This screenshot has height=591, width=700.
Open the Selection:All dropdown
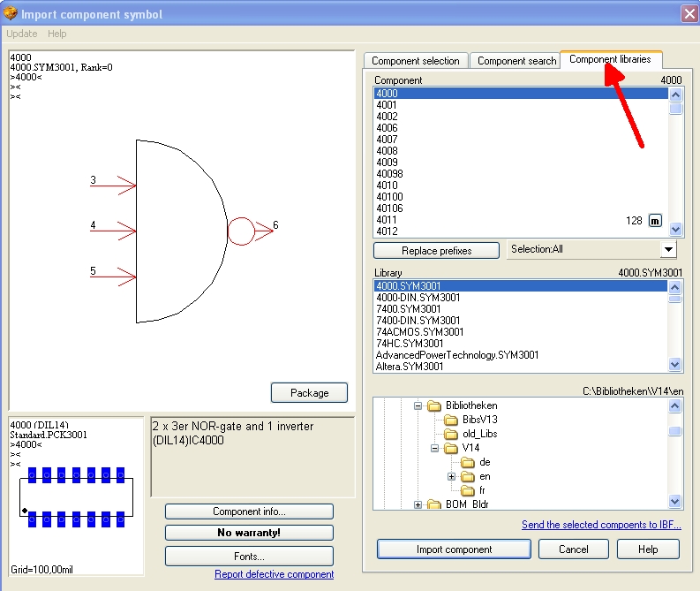pyautogui.click(x=667, y=250)
